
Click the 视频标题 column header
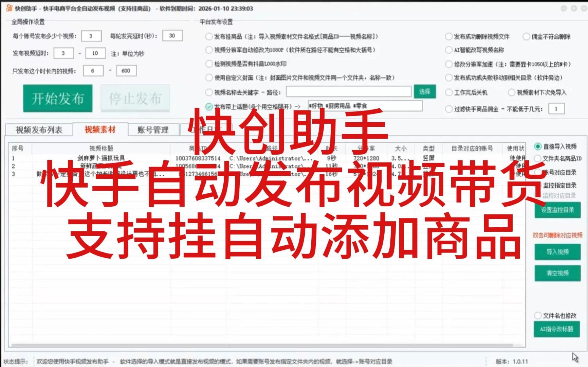point(101,148)
